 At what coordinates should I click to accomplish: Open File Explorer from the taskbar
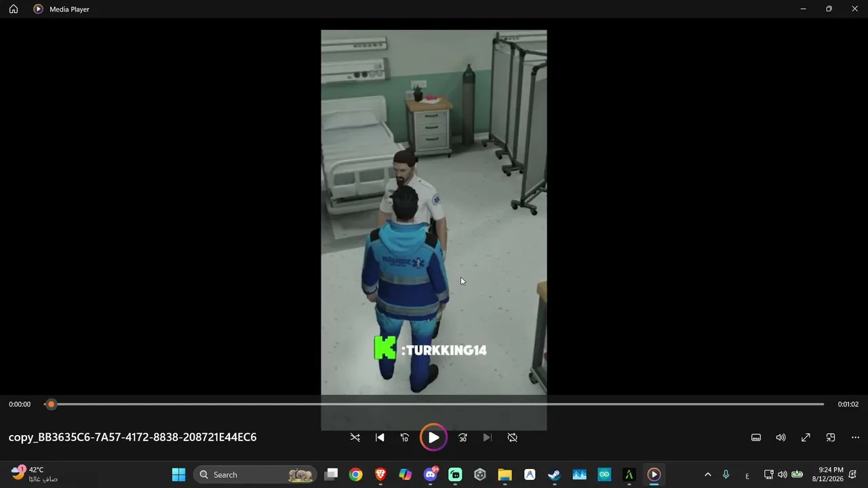point(505,474)
